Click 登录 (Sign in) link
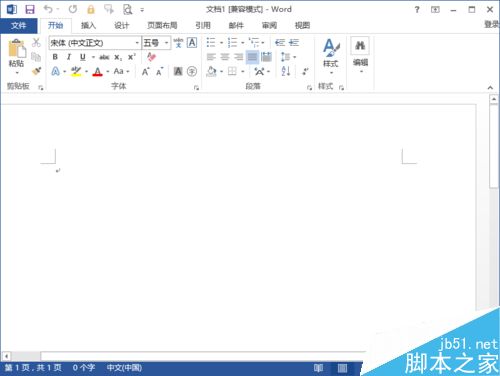Viewport: 500px width, 376px height. 492,25
